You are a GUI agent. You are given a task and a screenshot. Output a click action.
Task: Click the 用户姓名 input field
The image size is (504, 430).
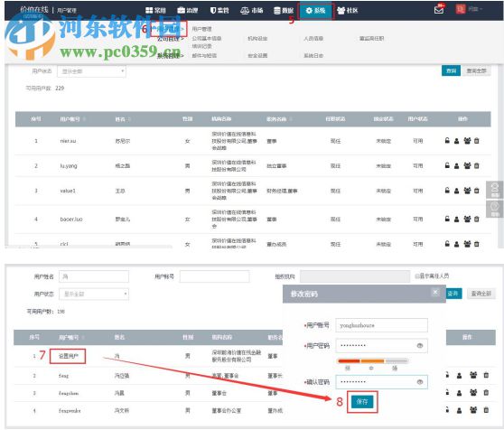click(94, 276)
